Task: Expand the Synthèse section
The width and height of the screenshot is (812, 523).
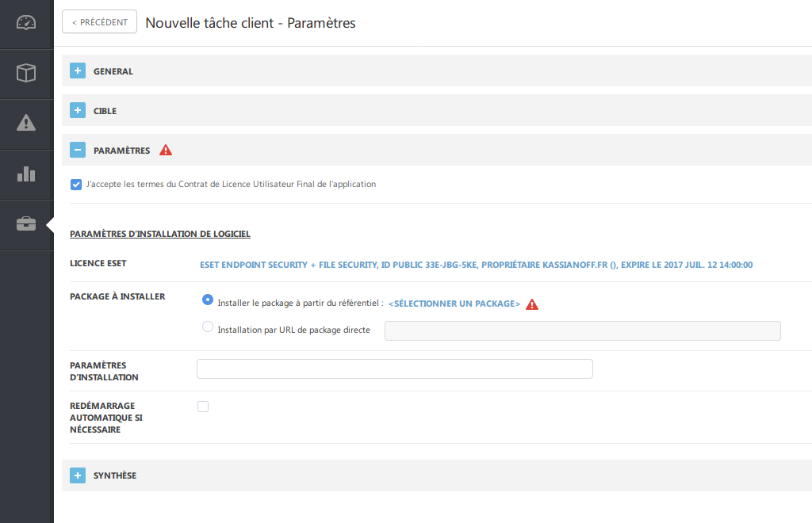Action: coord(78,475)
